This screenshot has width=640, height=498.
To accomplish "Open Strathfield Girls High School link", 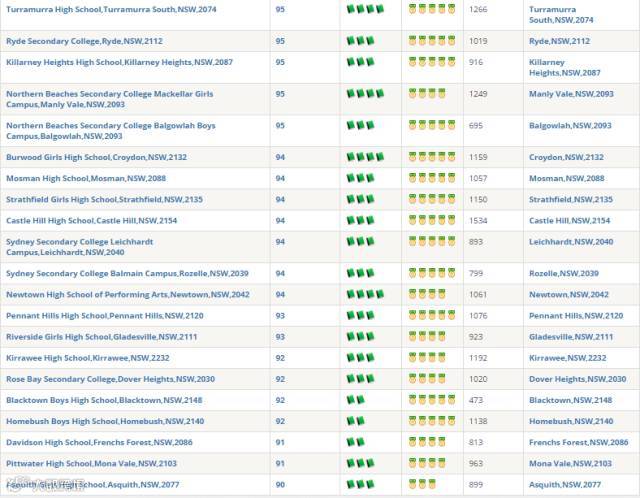I will (x=104, y=200).
